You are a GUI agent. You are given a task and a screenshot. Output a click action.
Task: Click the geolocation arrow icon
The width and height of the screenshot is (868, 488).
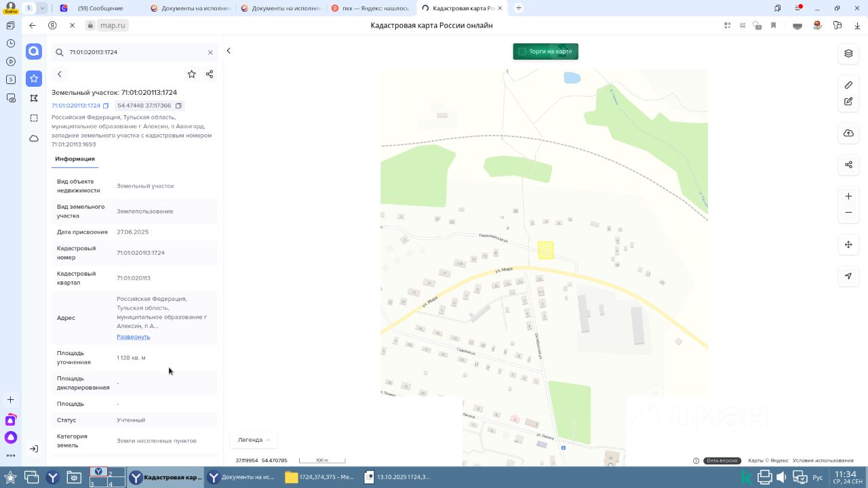848,276
